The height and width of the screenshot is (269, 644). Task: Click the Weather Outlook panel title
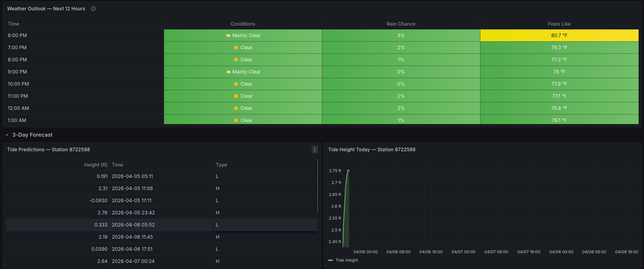coord(46,9)
